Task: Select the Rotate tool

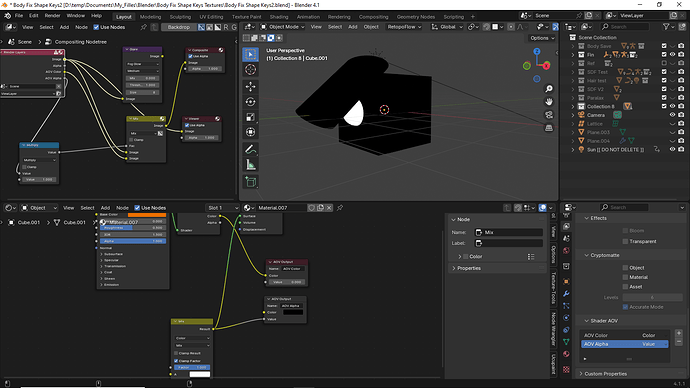Action: click(x=250, y=102)
